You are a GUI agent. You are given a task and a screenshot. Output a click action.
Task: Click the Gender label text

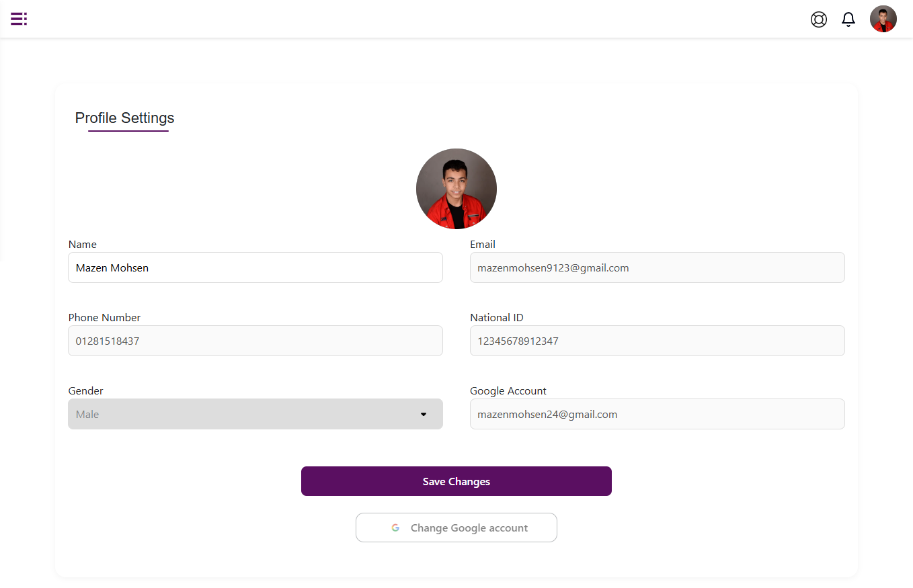tap(86, 391)
